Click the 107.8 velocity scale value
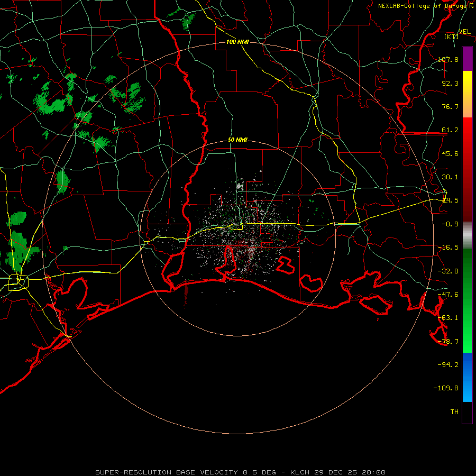This screenshot has height=476, width=476. point(448,59)
